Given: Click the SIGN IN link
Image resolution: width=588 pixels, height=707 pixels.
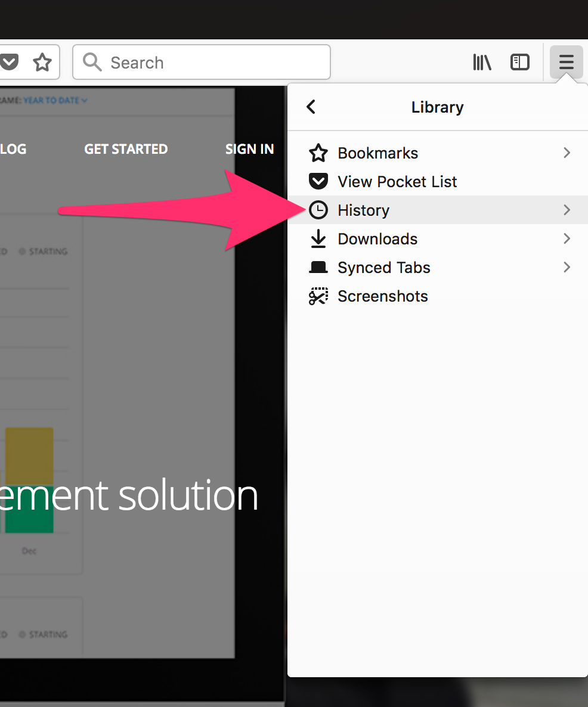Looking at the screenshot, I should coord(249,149).
